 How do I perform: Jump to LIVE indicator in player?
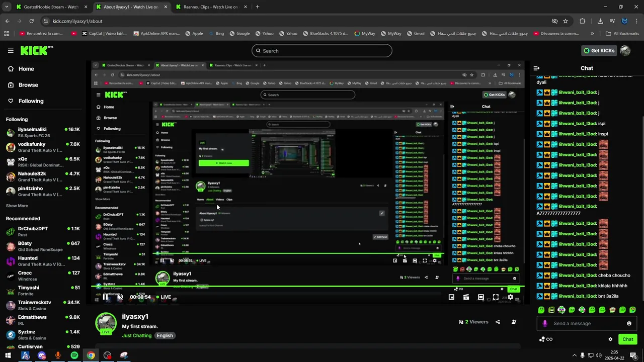[164, 297]
